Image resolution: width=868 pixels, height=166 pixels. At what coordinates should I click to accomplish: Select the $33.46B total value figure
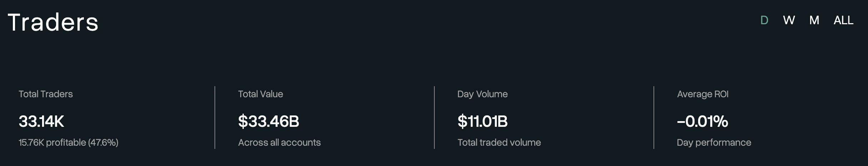point(268,121)
